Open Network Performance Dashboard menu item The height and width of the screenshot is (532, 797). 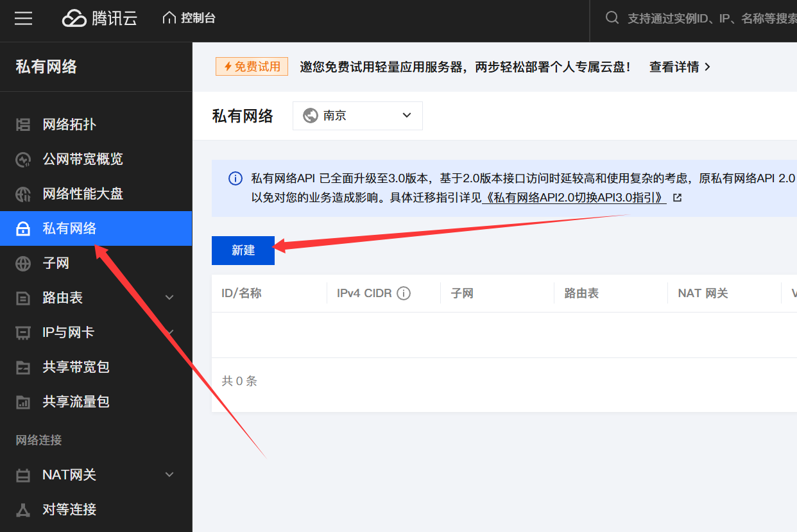82,194
